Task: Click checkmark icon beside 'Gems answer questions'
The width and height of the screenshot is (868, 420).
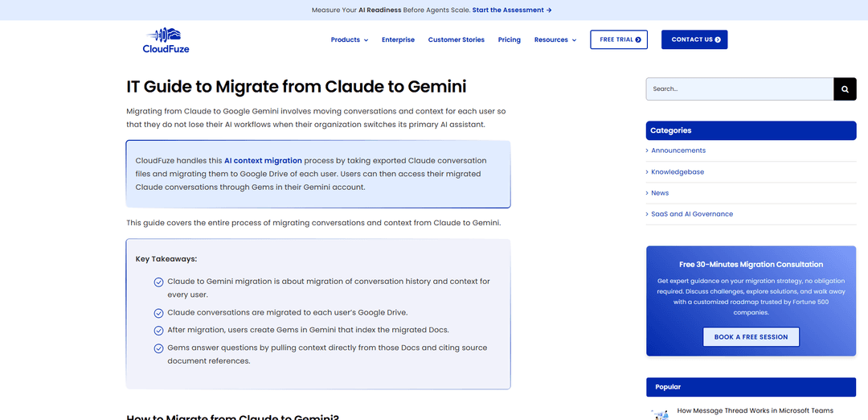Action: pyautogui.click(x=158, y=348)
